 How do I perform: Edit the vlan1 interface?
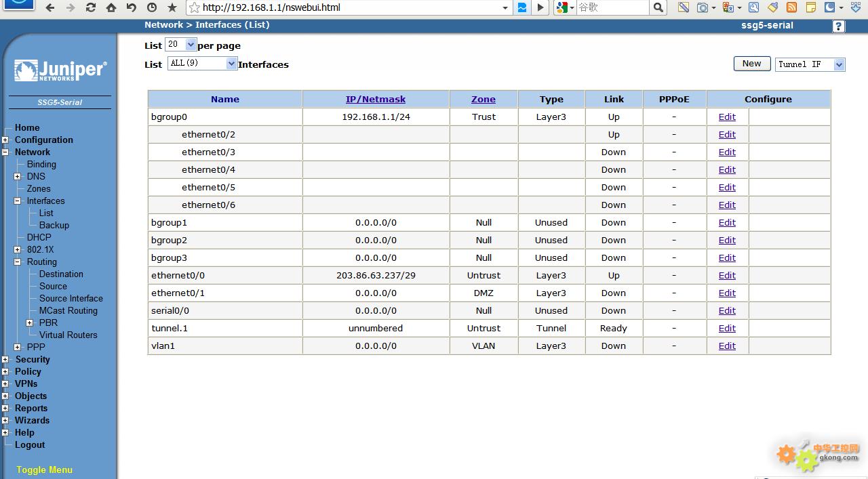click(727, 346)
